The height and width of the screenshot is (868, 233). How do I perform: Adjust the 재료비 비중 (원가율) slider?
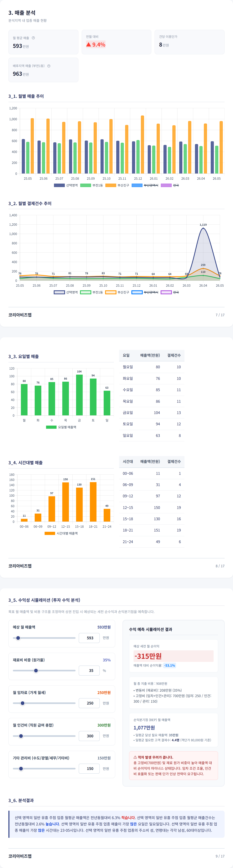(44, 671)
